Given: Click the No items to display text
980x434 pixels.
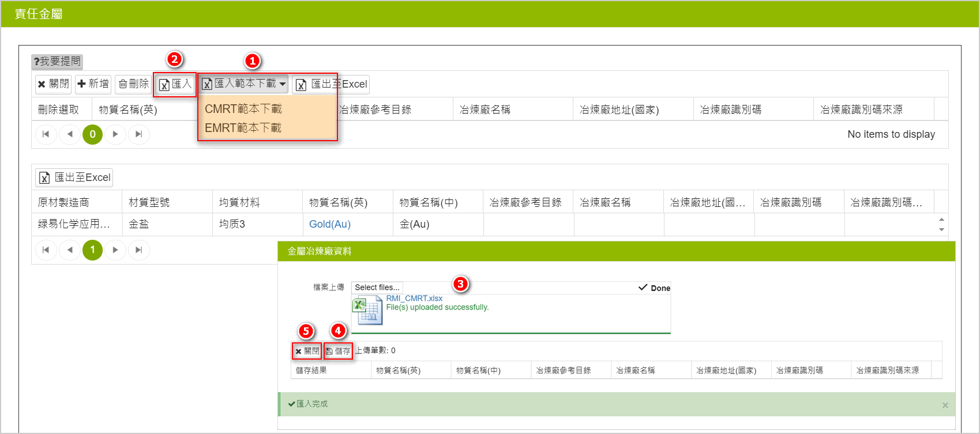Looking at the screenshot, I should [x=891, y=134].
